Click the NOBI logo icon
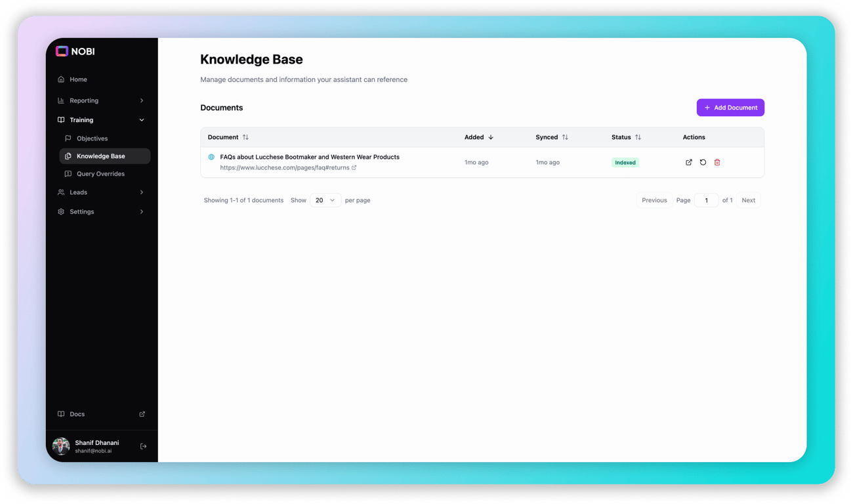853x504 pixels. tap(62, 51)
